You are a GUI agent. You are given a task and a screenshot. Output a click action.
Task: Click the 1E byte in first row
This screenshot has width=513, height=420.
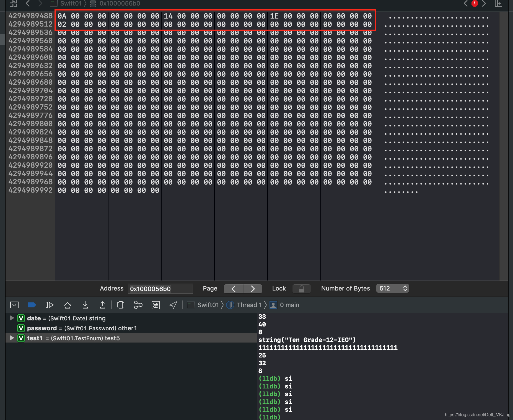pyautogui.click(x=274, y=16)
